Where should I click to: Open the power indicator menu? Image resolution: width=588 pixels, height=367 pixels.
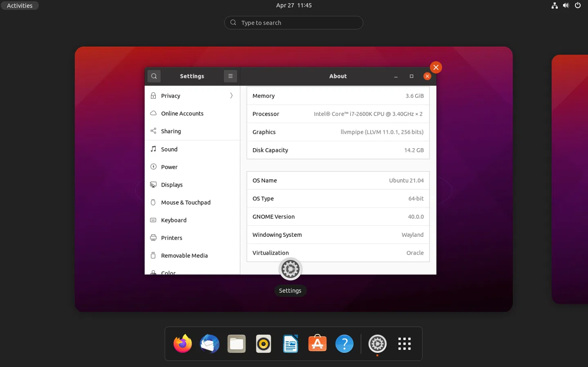[577, 5]
